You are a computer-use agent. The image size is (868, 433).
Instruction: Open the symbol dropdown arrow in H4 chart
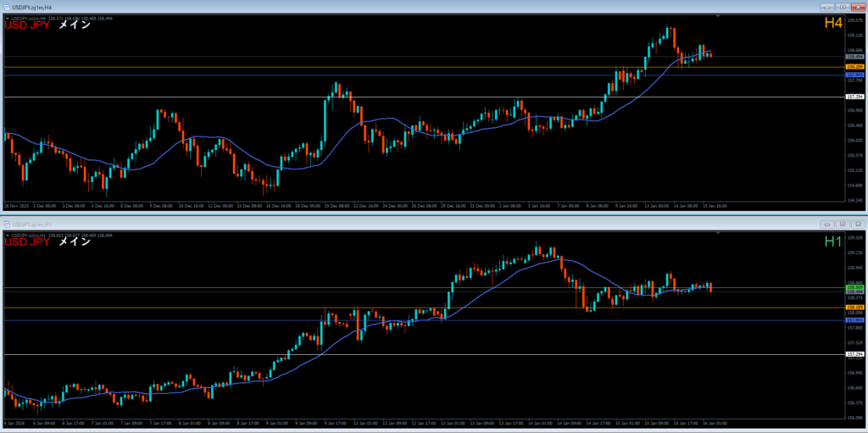[x=7, y=17]
